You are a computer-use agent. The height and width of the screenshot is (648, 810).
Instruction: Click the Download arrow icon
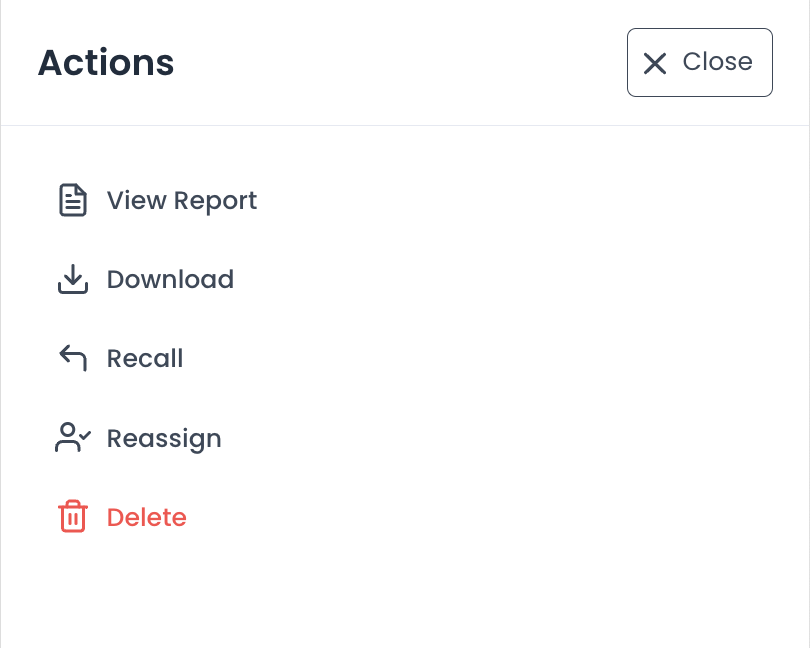click(x=73, y=279)
